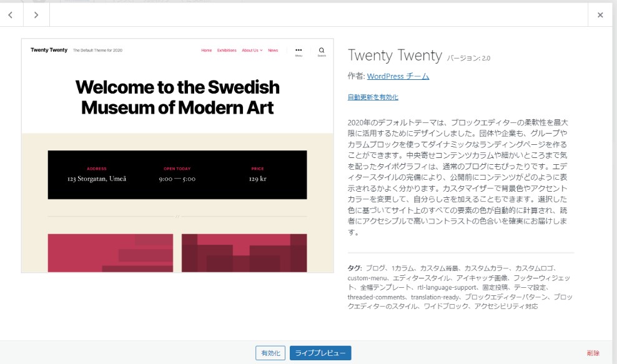
Task: Select News in the preview navigation
Action: click(273, 51)
